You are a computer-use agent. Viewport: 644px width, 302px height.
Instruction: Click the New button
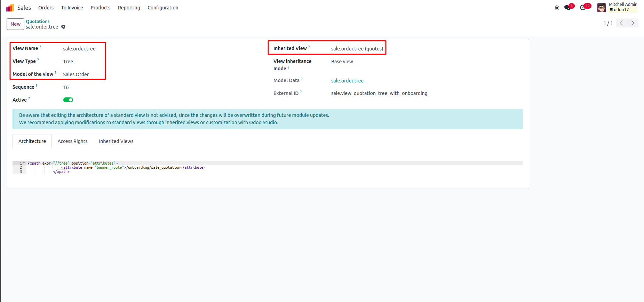point(15,24)
